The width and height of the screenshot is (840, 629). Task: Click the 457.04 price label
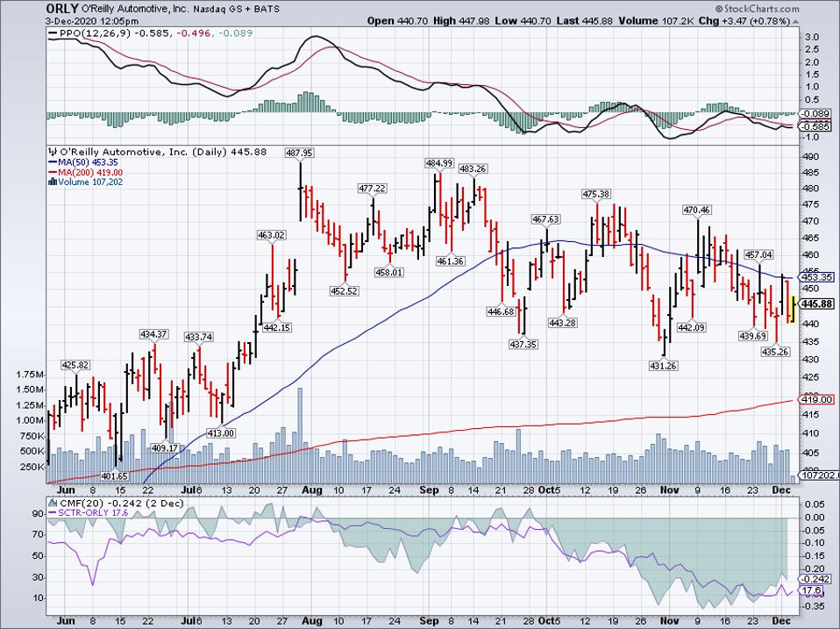pyautogui.click(x=759, y=255)
